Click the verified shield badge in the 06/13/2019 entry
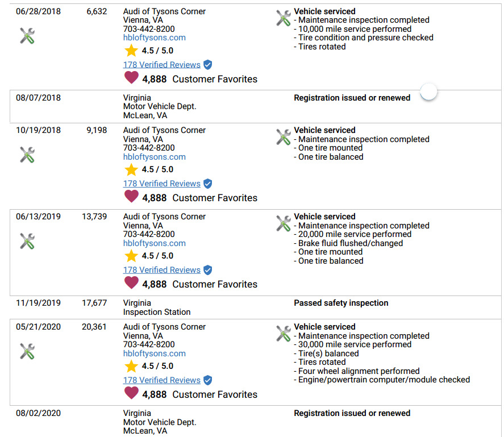Screen dimensions: 504x437 pos(208,270)
